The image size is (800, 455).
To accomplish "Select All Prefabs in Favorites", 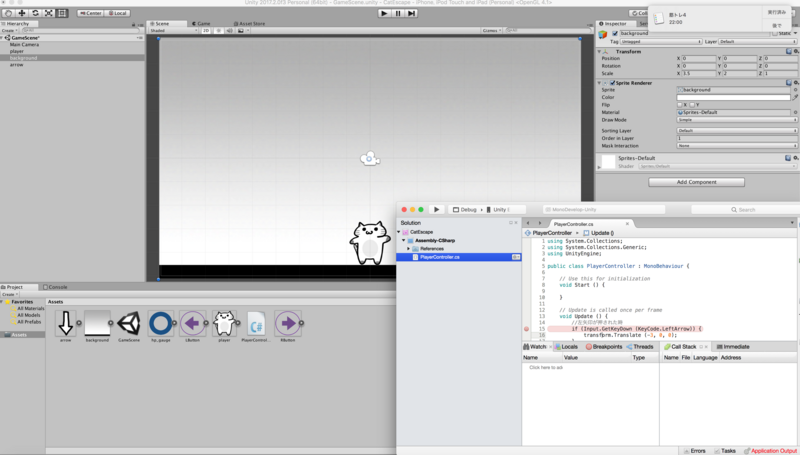I will point(28,322).
